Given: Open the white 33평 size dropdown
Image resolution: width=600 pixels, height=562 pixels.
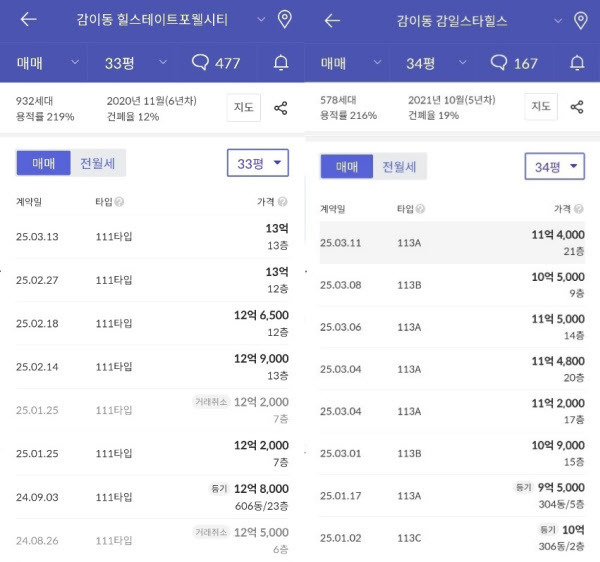Looking at the screenshot, I should [x=258, y=163].
